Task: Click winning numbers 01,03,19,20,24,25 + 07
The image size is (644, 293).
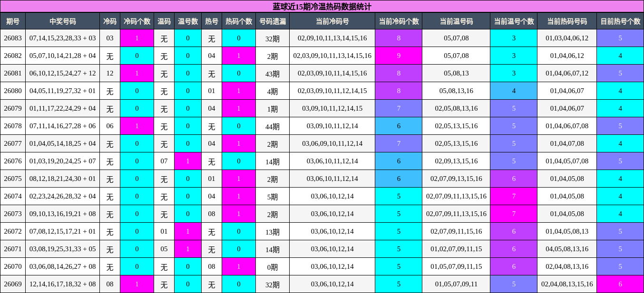Action: pos(62,161)
